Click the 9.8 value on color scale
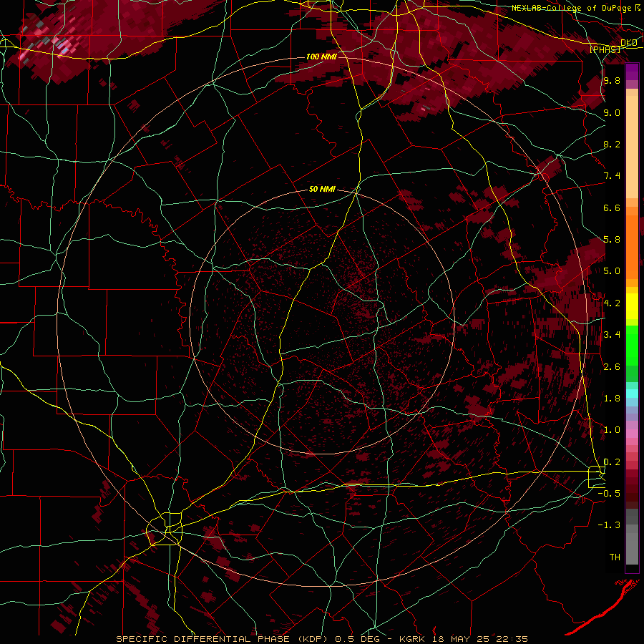The height and width of the screenshot is (644, 644). point(612,81)
